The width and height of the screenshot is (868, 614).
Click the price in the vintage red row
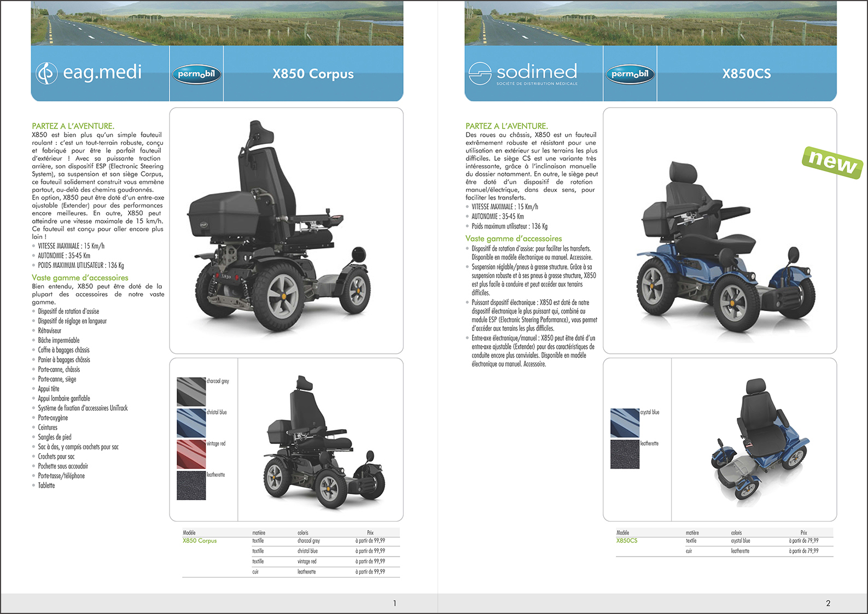click(x=370, y=562)
